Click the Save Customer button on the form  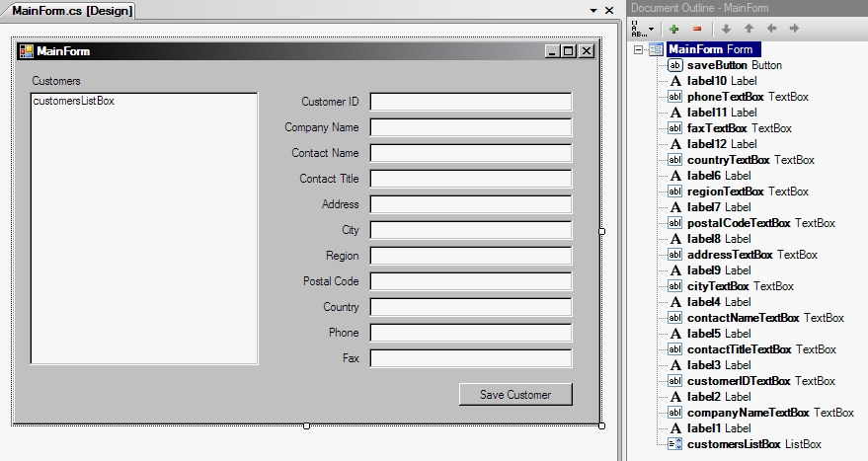pyautogui.click(x=515, y=395)
